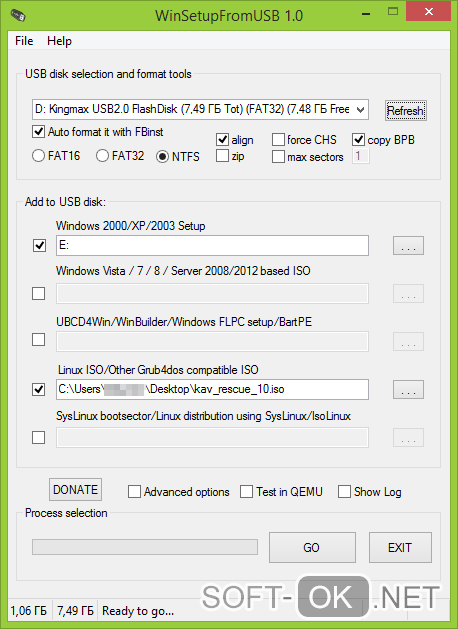Viewport: 458px width, 629px height.
Task: Open the USB disk selection dropdown
Action: tap(200, 109)
